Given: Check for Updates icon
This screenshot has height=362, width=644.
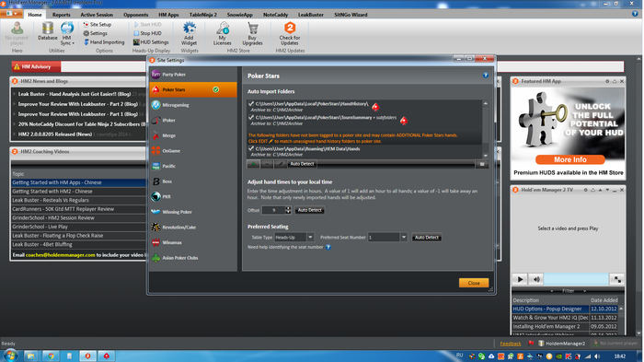Looking at the screenshot, I should point(290,28).
